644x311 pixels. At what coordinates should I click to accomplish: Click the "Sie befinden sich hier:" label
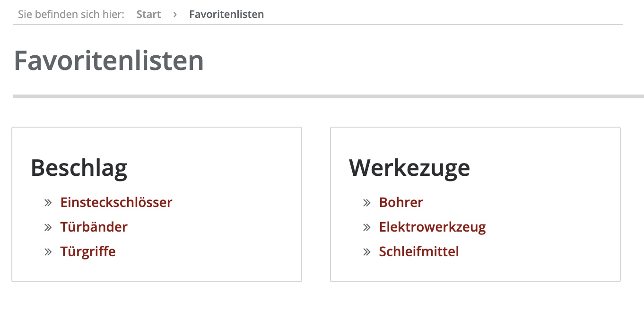(71, 14)
